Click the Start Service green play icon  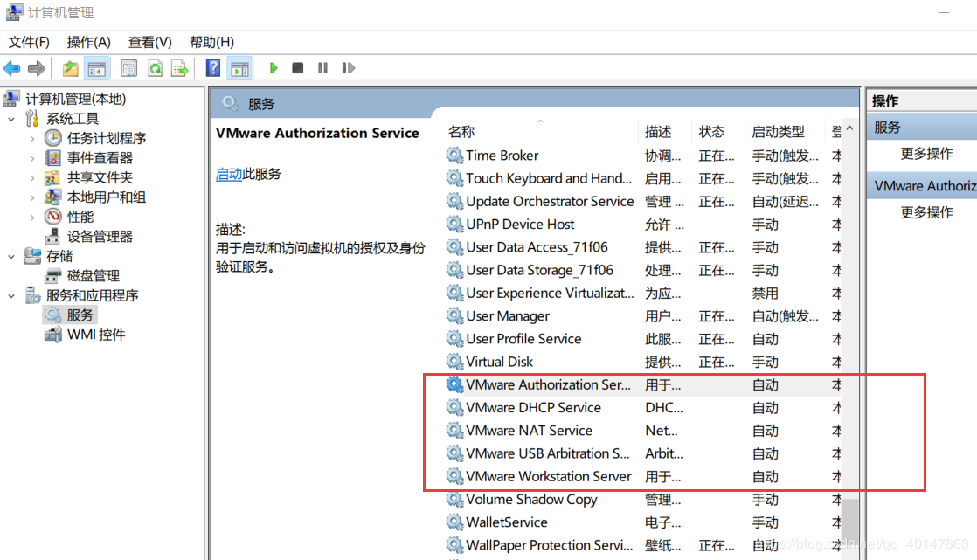274,68
